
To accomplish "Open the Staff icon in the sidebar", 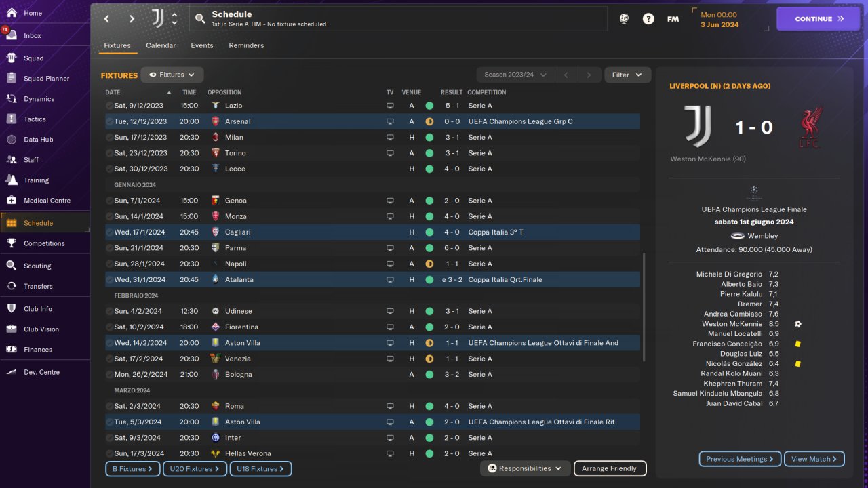I will pos(11,160).
